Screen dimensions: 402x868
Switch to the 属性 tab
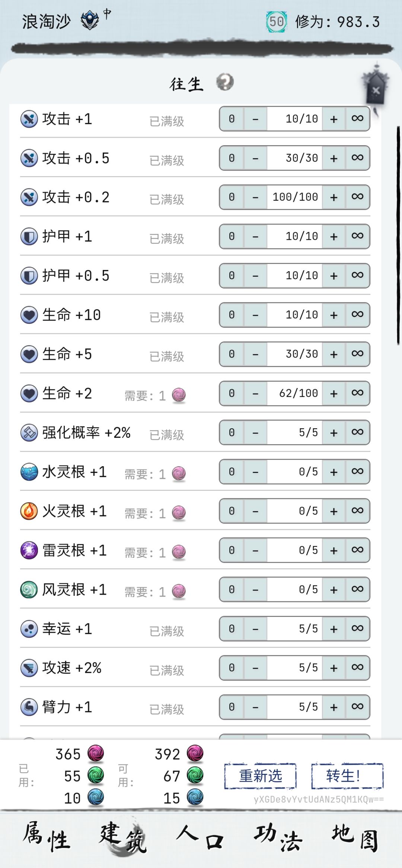(47, 838)
